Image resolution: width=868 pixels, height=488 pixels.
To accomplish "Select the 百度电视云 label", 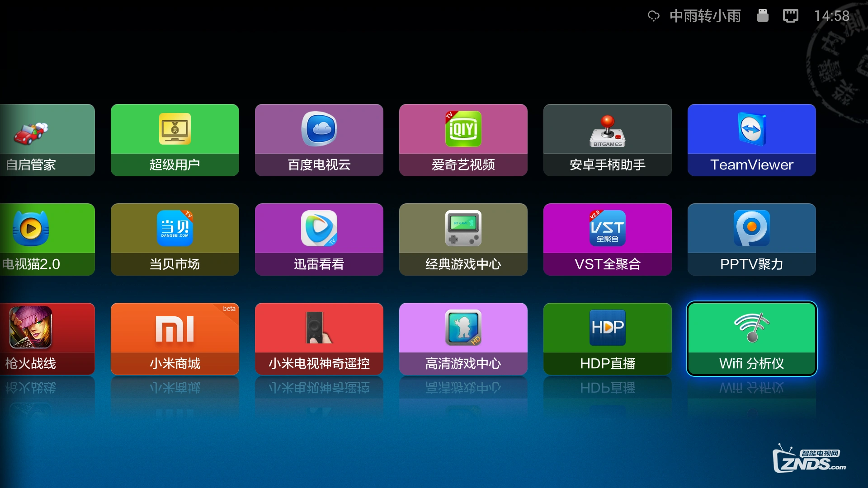I will [319, 164].
